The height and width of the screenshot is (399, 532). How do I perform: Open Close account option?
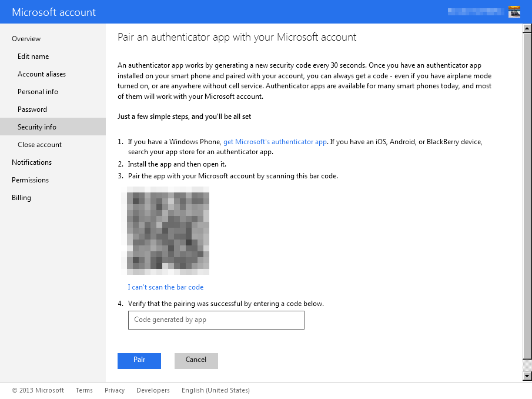(x=39, y=145)
